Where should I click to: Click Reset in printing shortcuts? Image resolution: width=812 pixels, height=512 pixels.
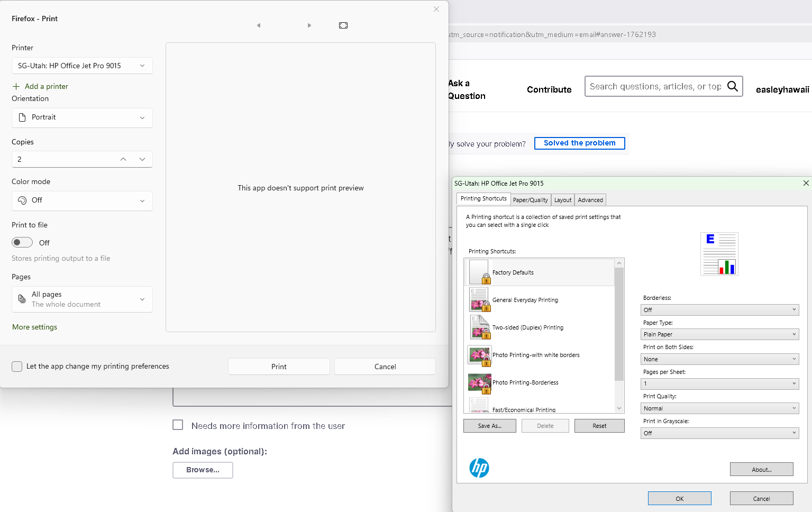(x=599, y=426)
